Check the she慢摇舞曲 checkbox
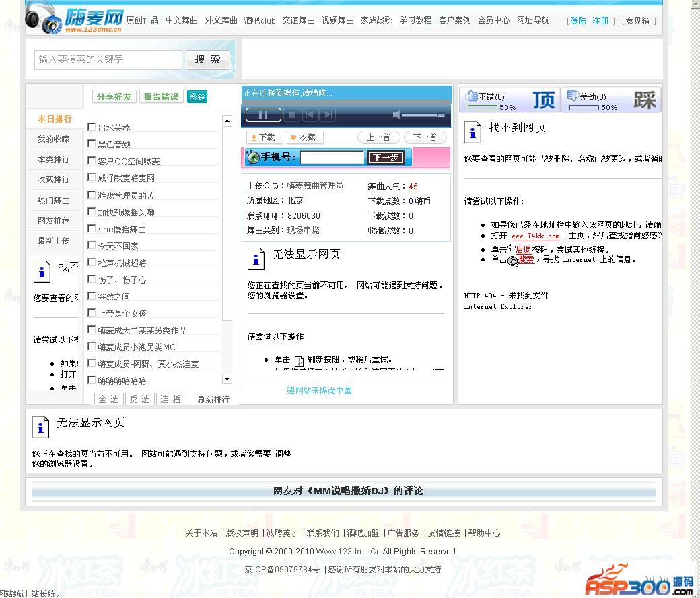The width and height of the screenshot is (700, 598). pyautogui.click(x=92, y=228)
